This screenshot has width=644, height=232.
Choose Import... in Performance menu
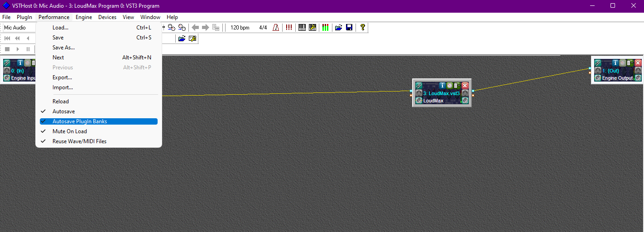coord(99,87)
